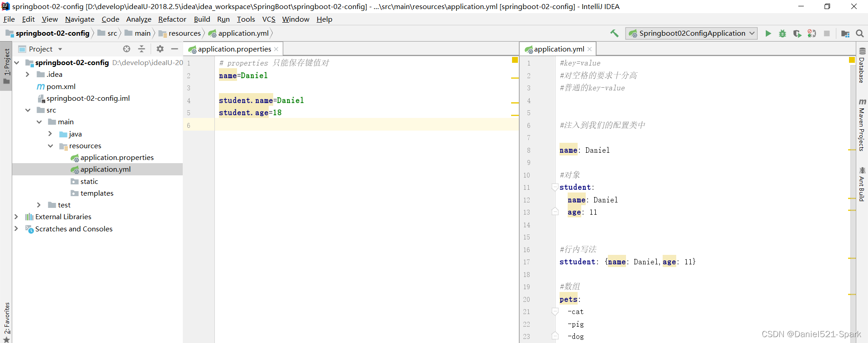Screen dimensions: 868x343
Task: Collapse the resources folder
Action: click(50, 146)
